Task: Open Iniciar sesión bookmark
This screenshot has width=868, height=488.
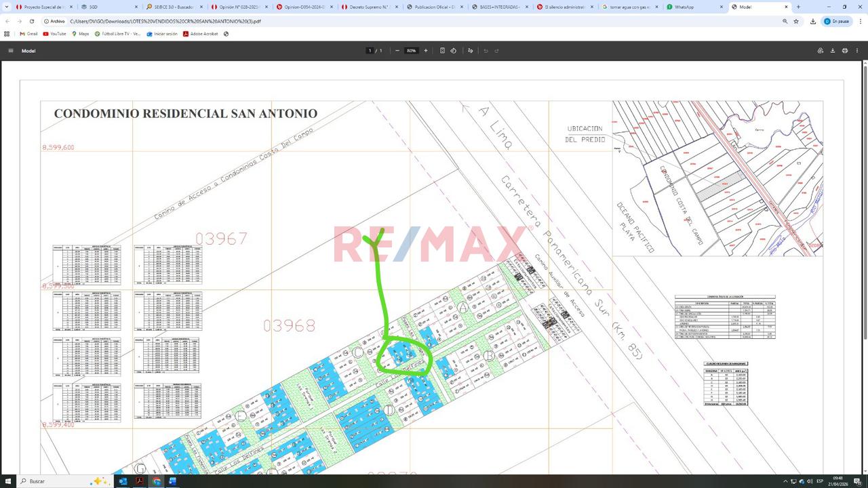Action: pyautogui.click(x=162, y=33)
